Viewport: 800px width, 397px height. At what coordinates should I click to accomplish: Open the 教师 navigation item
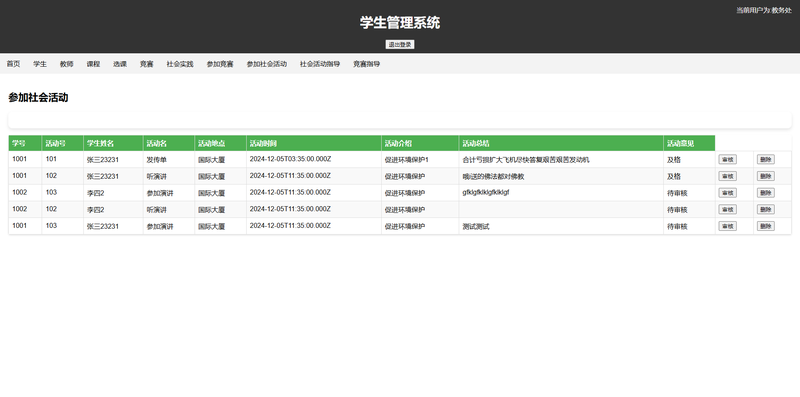(x=66, y=64)
